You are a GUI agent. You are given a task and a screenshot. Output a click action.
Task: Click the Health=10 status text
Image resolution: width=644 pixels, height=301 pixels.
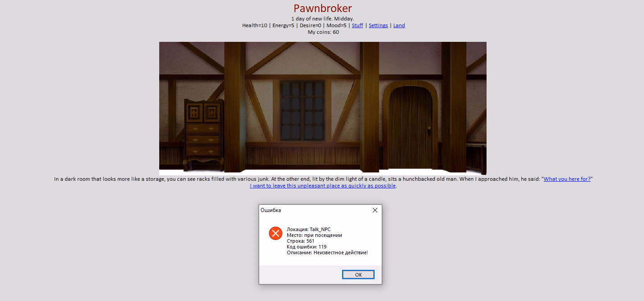pyautogui.click(x=255, y=25)
